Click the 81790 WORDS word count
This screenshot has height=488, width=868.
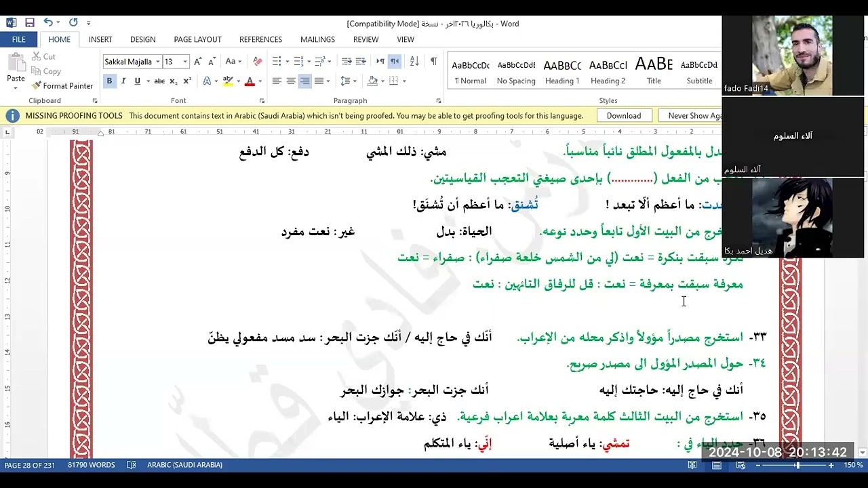tap(92, 465)
